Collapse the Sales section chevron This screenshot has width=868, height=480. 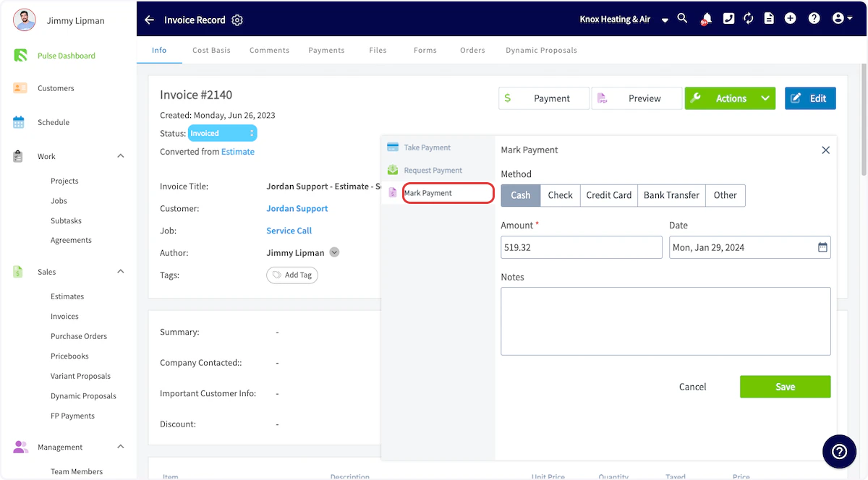pyautogui.click(x=121, y=272)
